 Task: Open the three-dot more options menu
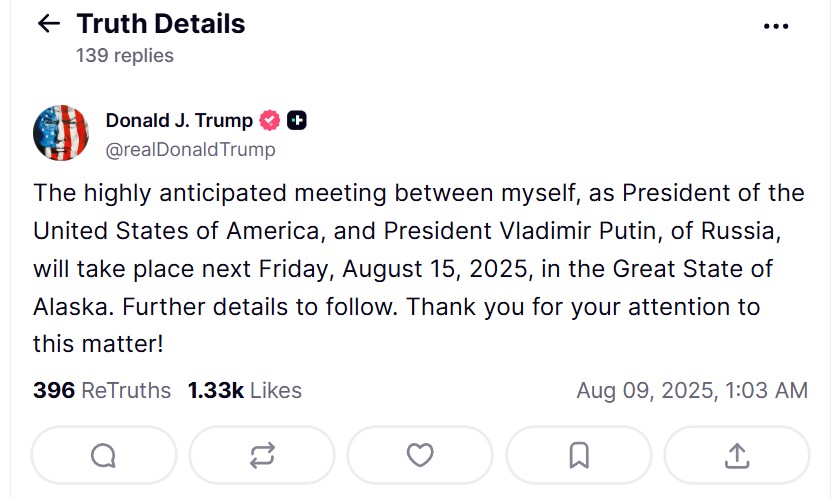click(x=776, y=27)
